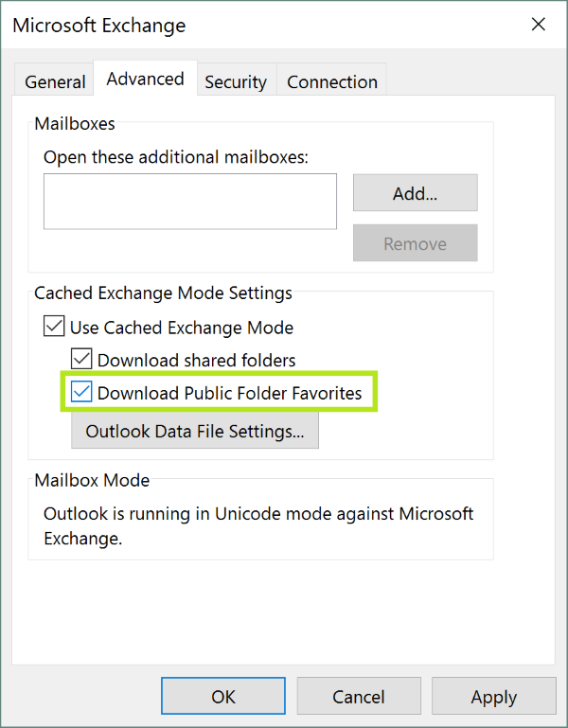Uncheck Download shared folders

(81, 359)
